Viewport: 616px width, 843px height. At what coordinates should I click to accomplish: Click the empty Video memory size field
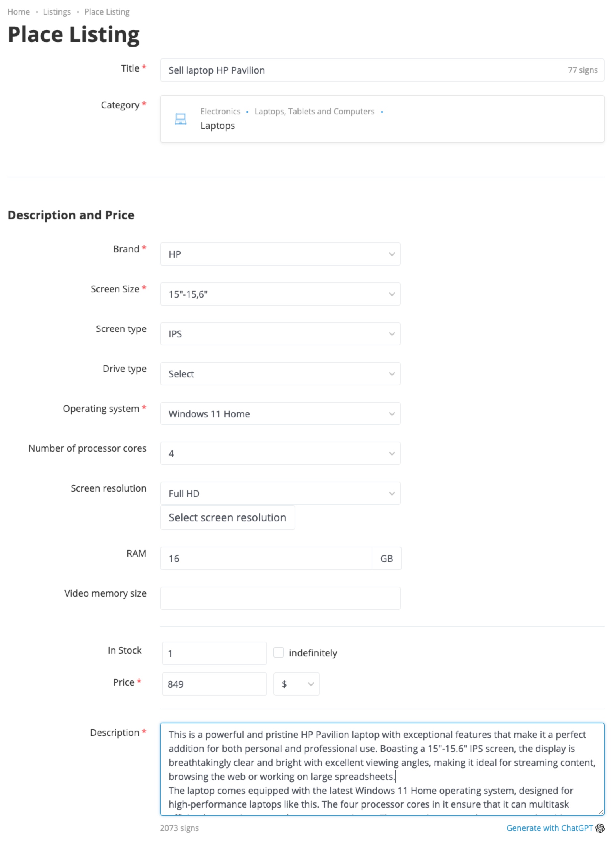(280, 598)
